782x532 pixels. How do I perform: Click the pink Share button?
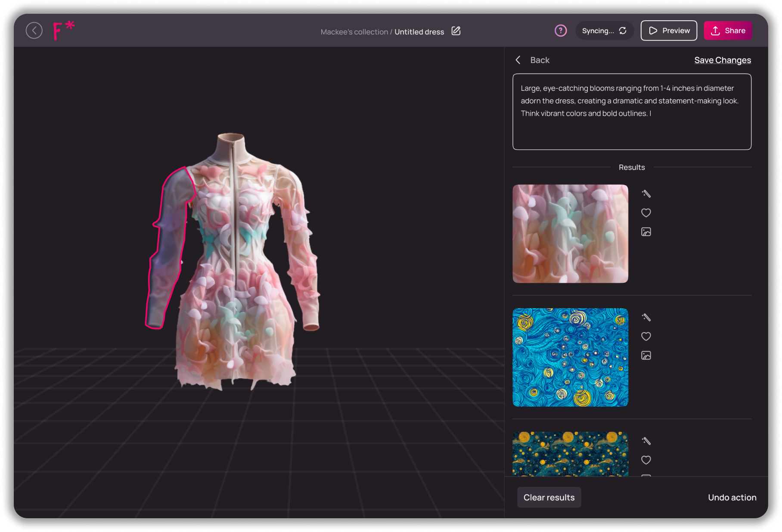[x=728, y=31]
